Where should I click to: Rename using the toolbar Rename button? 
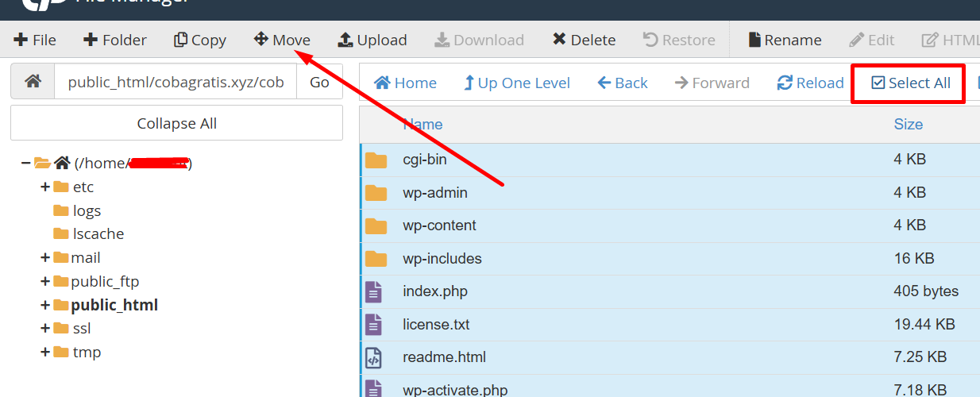[x=785, y=40]
